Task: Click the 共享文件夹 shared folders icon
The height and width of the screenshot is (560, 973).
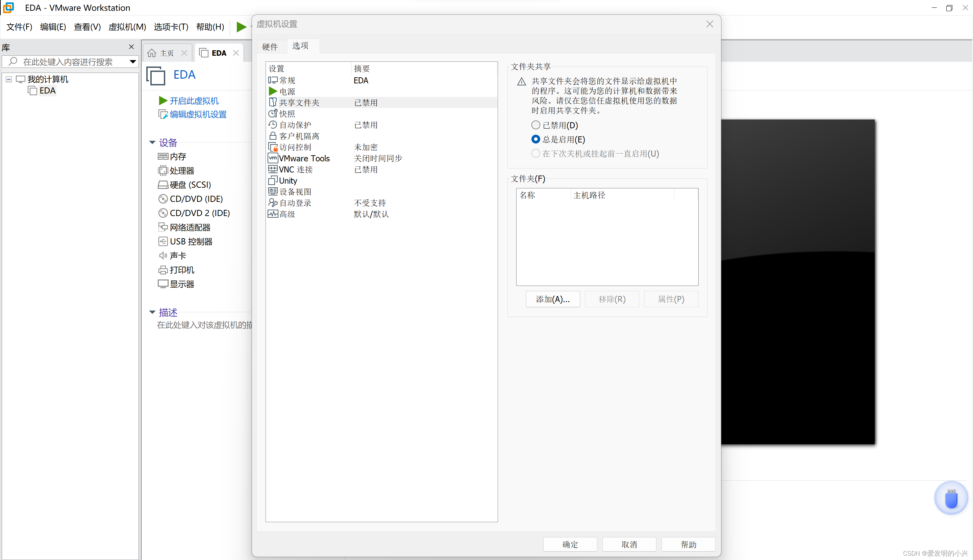Action: coord(273,102)
